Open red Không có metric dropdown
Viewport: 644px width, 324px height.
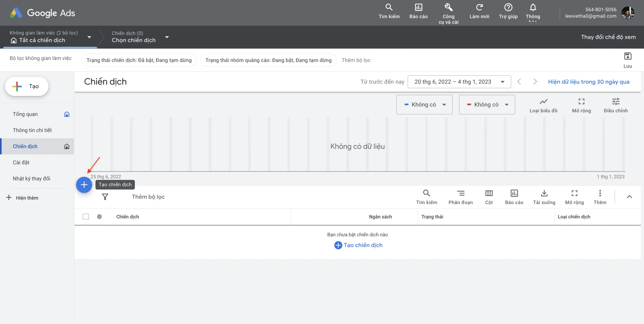click(487, 104)
